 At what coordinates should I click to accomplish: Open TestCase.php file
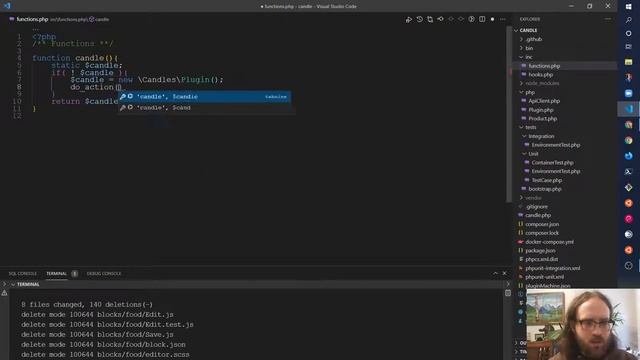coord(547,180)
